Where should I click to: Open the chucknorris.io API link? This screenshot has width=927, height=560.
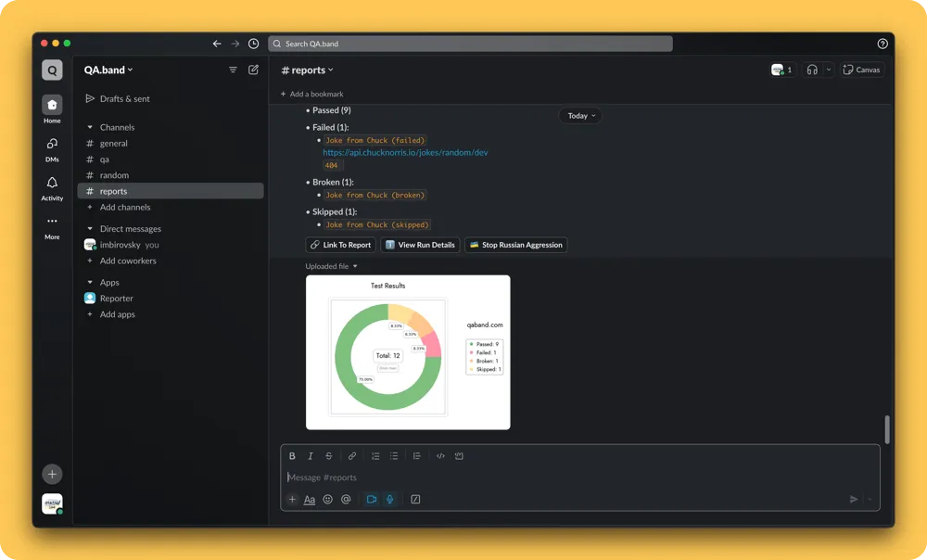pyautogui.click(x=405, y=152)
